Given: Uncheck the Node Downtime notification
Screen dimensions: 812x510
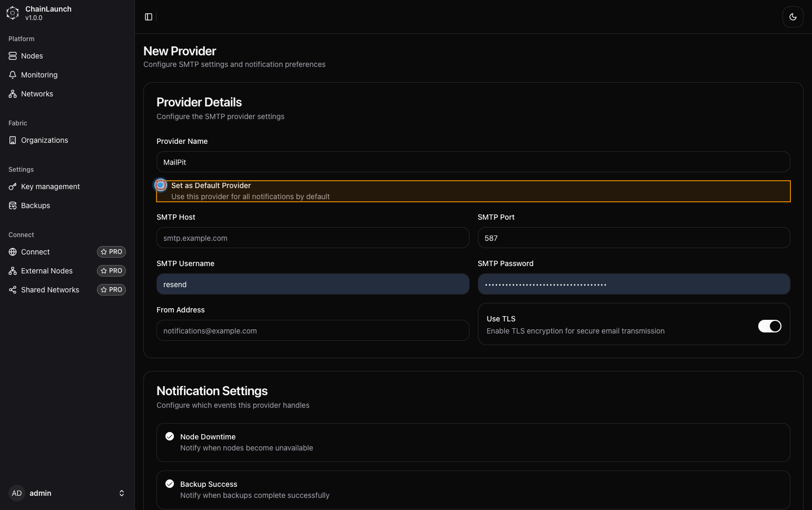Looking at the screenshot, I should [170, 436].
